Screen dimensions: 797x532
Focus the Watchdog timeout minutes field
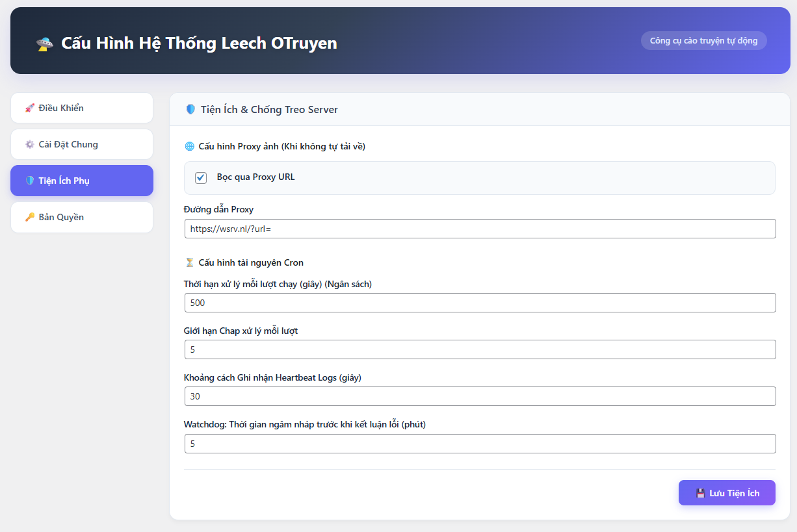tap(480, 444)
